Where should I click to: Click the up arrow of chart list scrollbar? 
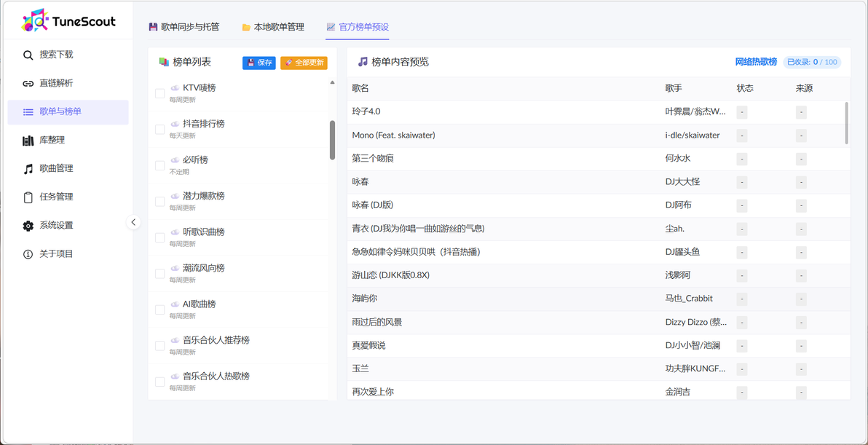tap(332, 82)
